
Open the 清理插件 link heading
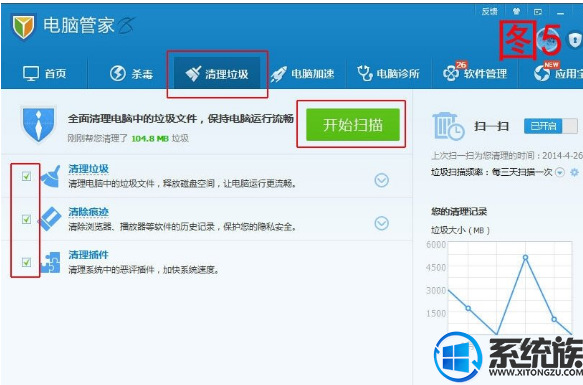(88, 255)
